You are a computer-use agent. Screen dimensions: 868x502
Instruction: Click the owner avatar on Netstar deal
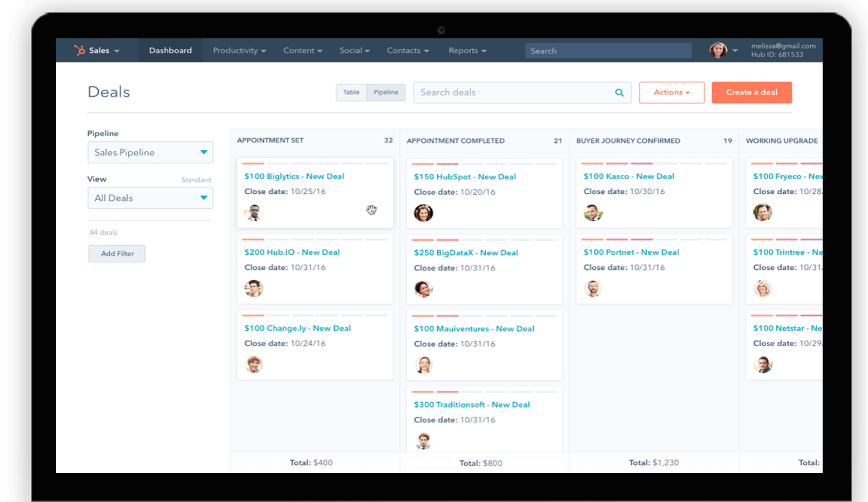click(762, 365)
